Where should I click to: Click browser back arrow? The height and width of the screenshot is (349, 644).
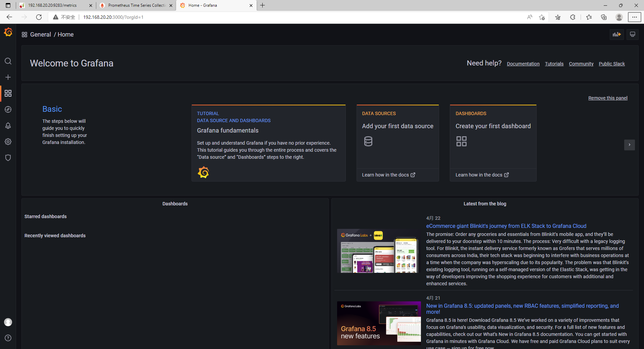tap(9, 17)
